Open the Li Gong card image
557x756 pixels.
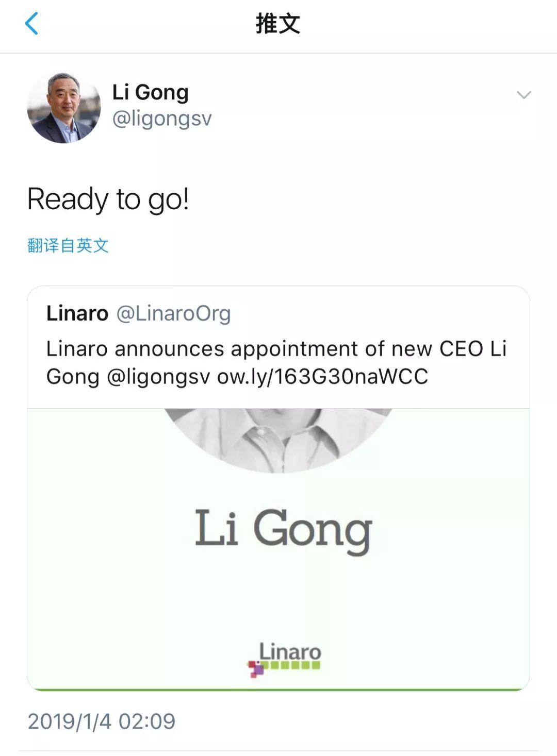pos(278,549)
